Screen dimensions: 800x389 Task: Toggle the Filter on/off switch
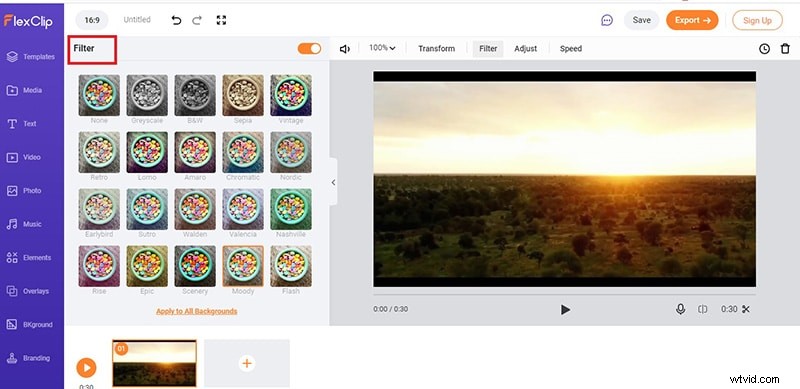click(x=309, y=48)
